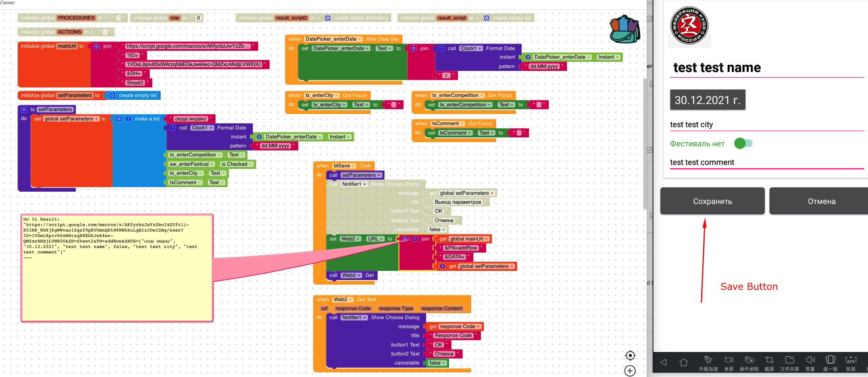Open the backpack icon in the workspace
This screenshot has width=868, height=377.
(x=625, y=29)
